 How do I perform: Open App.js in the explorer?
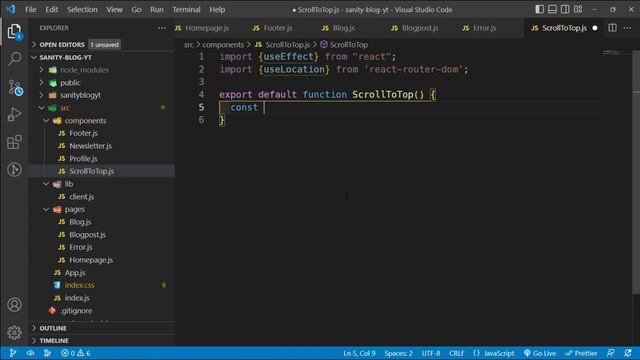click(x=102, y=272)
